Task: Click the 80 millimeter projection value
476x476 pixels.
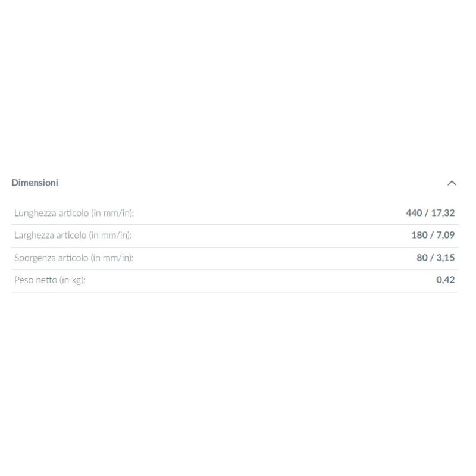Action: (422, 258)
